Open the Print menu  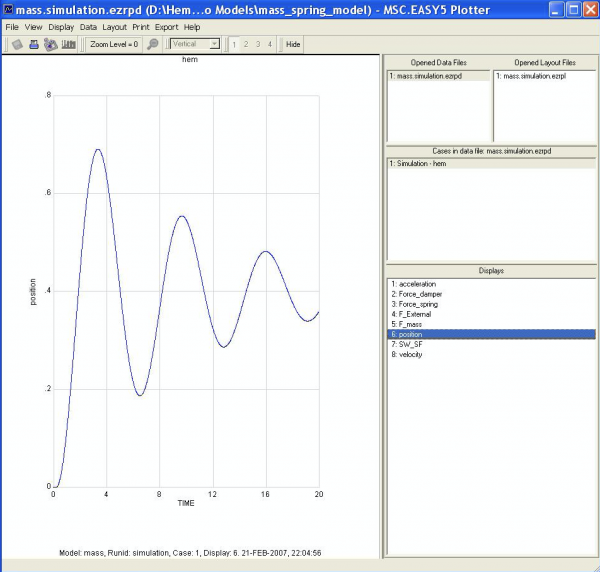pyautogui.click(x=141, y=27)
